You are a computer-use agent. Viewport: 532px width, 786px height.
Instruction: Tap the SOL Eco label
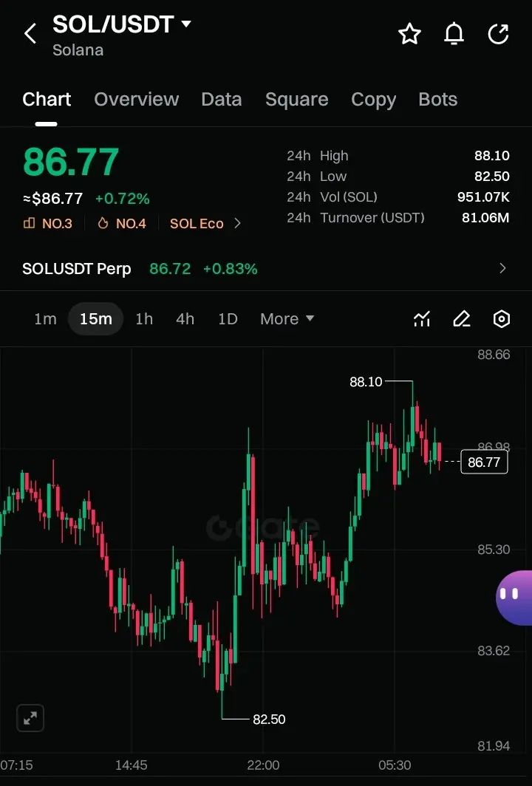click(x=197, y=224)
